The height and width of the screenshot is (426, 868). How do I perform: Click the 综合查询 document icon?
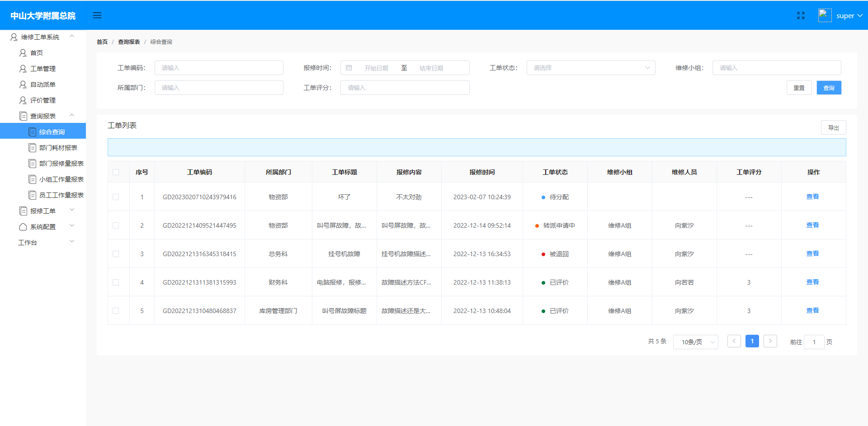coord(32,132)
